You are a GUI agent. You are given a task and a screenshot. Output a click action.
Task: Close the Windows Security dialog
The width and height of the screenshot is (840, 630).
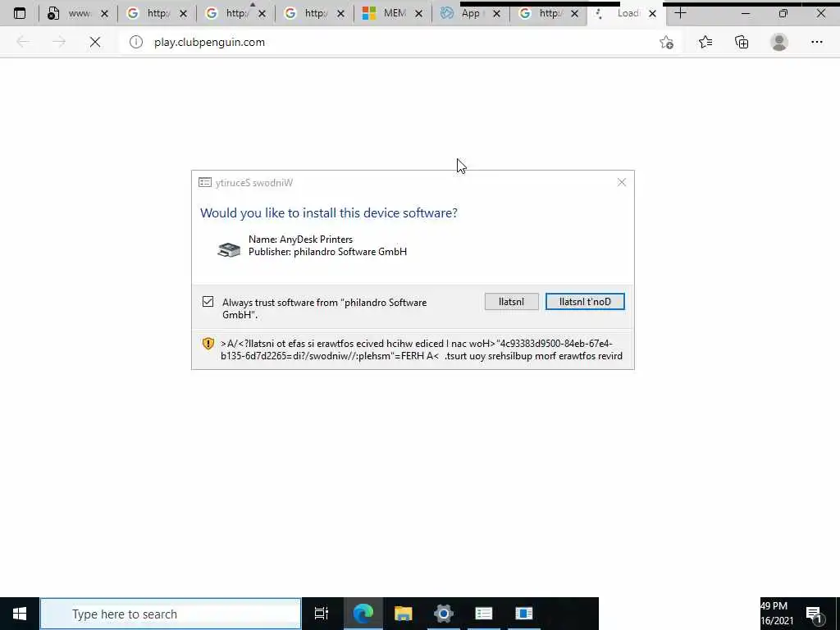[622, 183]
